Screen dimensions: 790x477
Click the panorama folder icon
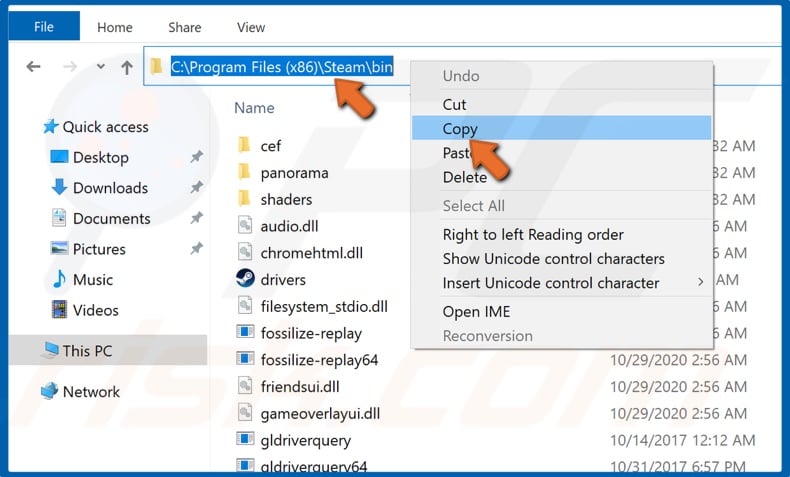[244, 172]
